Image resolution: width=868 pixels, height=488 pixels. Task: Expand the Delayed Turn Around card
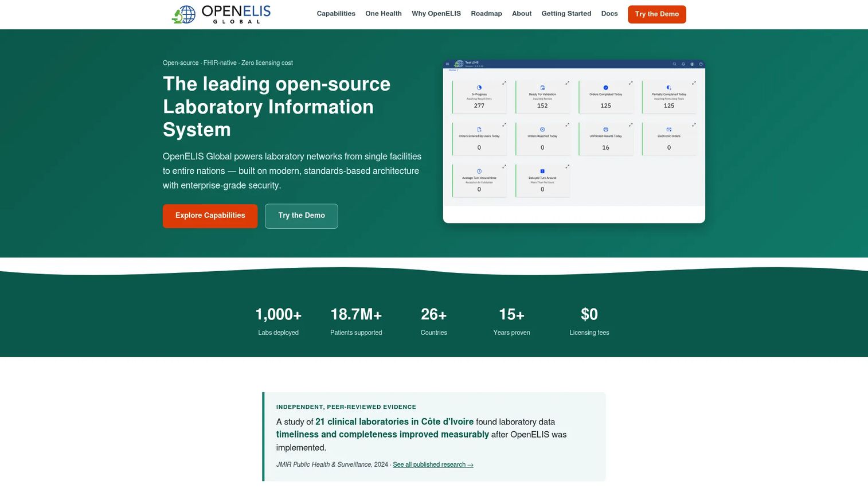point(568,167)
